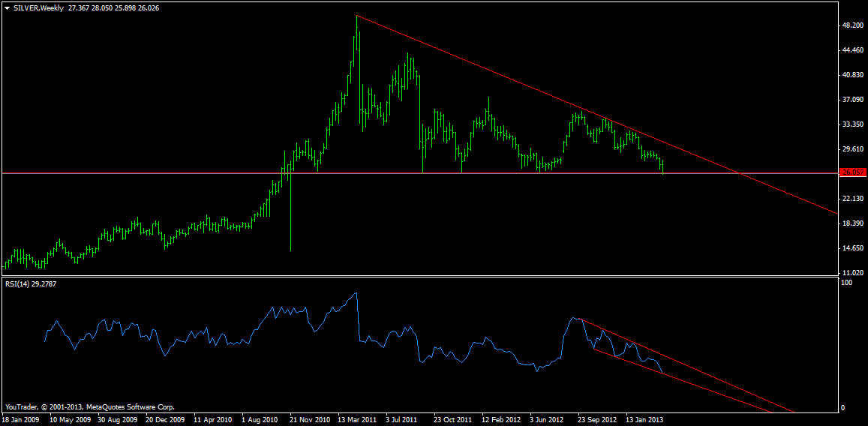This screenshot has height=426, width=868.
Task: Click the red 26.057 price level tag
Action: pyautogui.click(x=852, y=172)
